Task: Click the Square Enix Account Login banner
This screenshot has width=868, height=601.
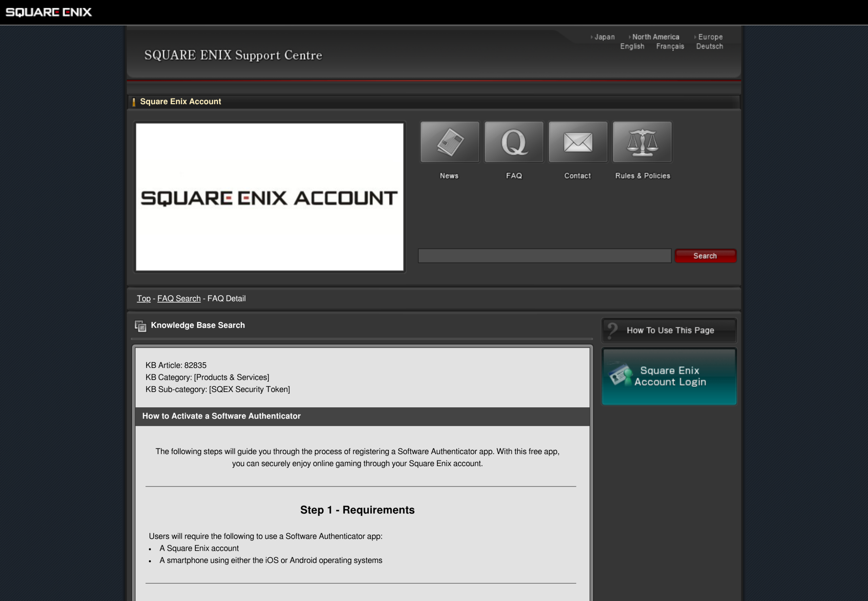Action: pos(669,376)
